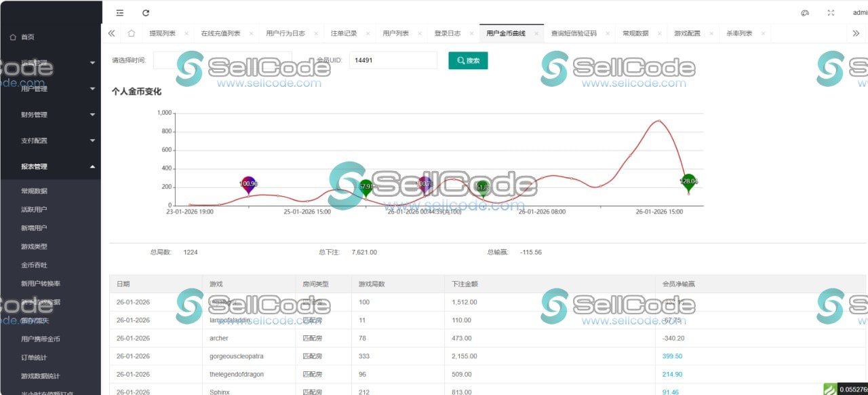
Task: Open the tab list menu icon
Action: click(121, 12)
